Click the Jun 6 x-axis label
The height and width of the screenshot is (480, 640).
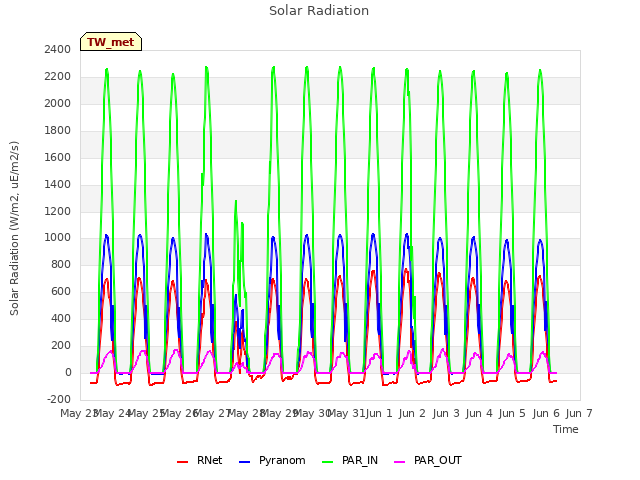click(546, 413)
